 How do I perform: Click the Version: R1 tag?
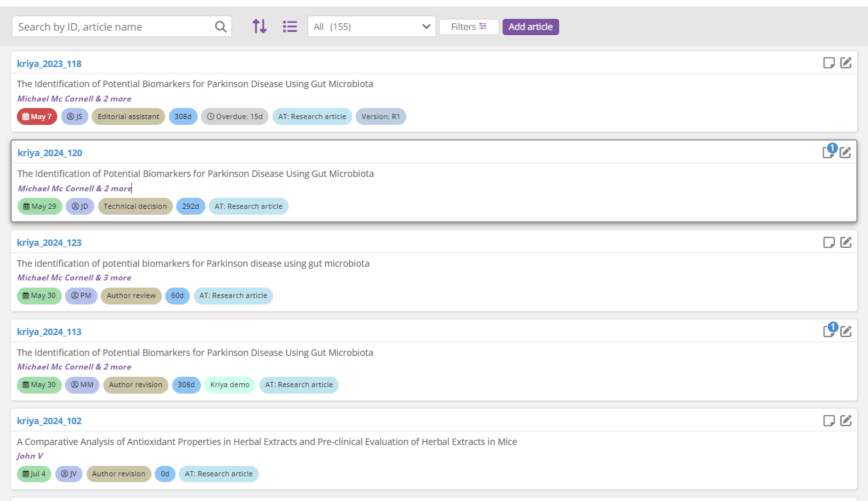click(381, 116)
